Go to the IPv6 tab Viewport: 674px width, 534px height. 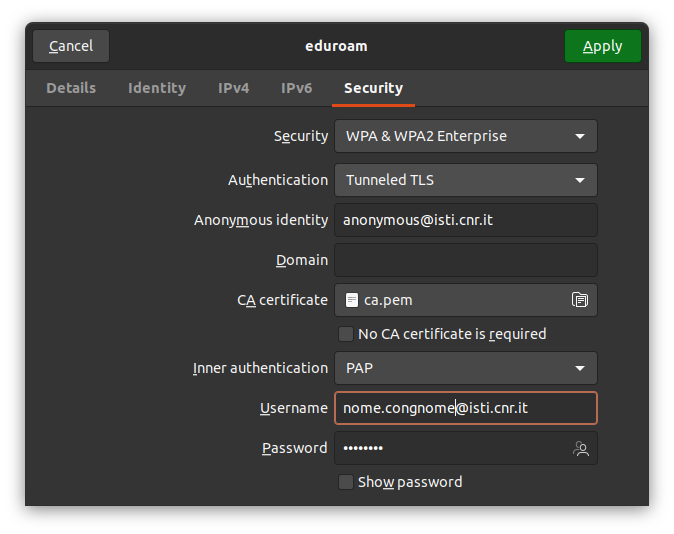coord(296,88)
